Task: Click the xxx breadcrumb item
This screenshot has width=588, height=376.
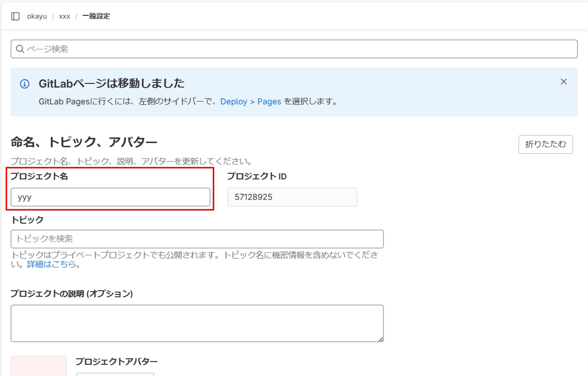Action: (64, 16)
